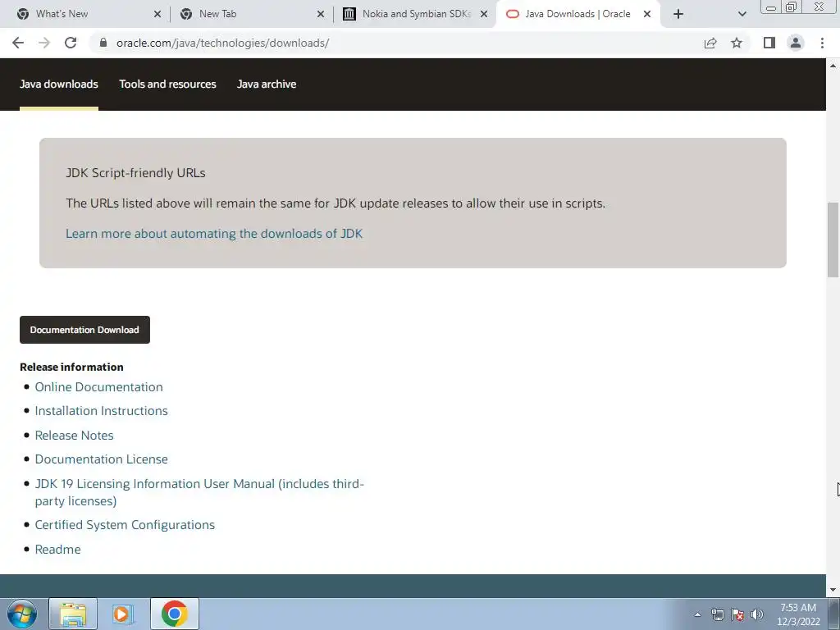Restore down the Chrome window

[x=791, y=7]
